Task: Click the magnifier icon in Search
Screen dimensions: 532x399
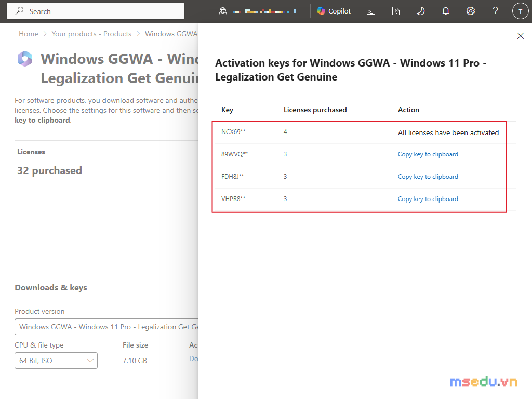Action: coord(19,11)
